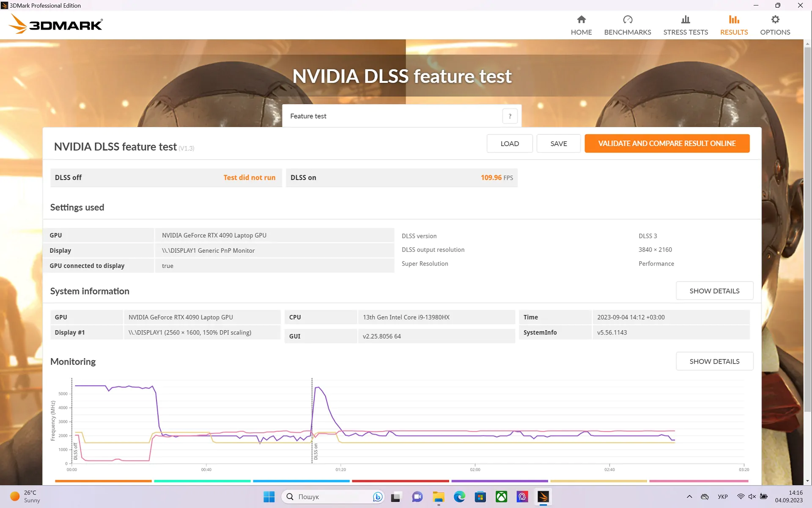Click the muted volume tray icon
The image size is (812, 508).
(752, 497)
